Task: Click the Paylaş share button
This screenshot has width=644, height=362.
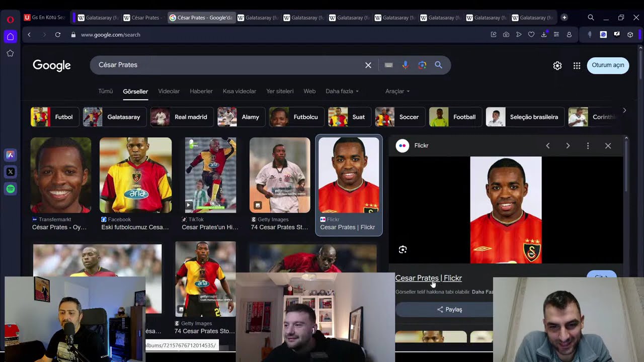Action: point(449,310)
